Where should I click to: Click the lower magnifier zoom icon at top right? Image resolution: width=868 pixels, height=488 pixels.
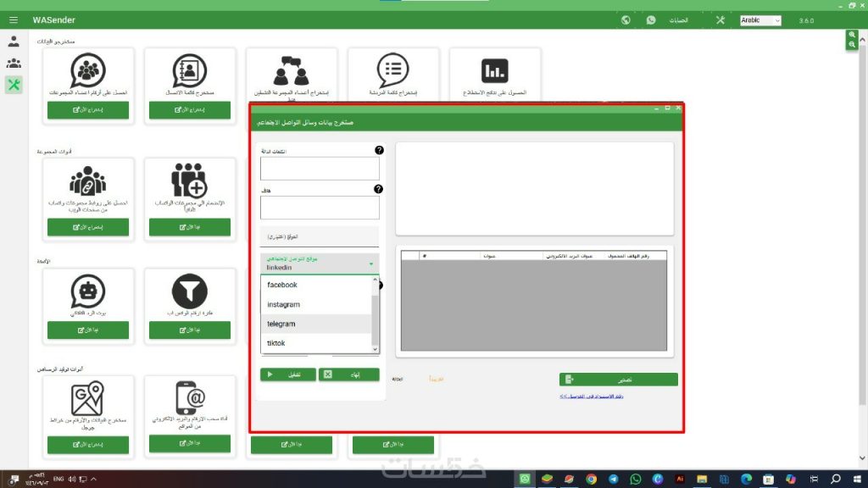point(852,44)
